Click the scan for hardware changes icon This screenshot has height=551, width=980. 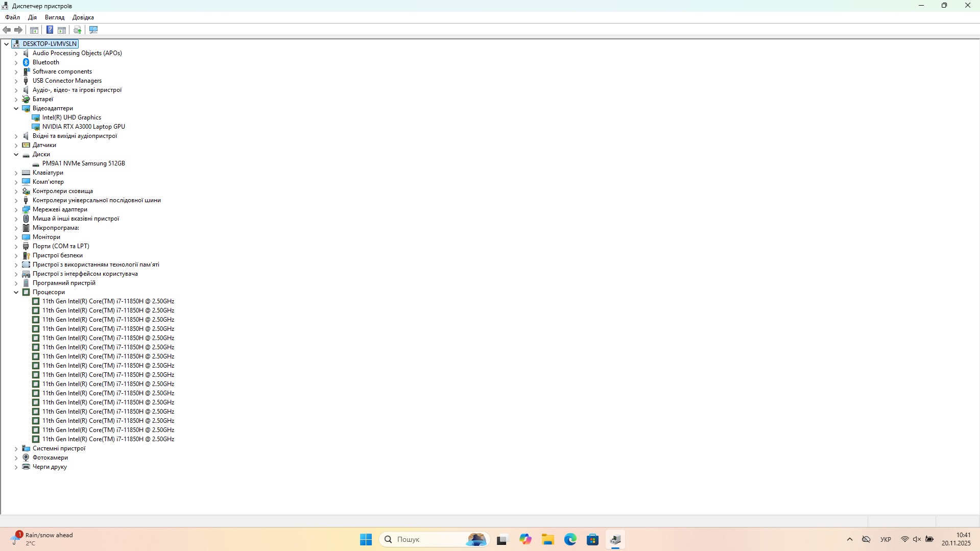coord(93,30)
